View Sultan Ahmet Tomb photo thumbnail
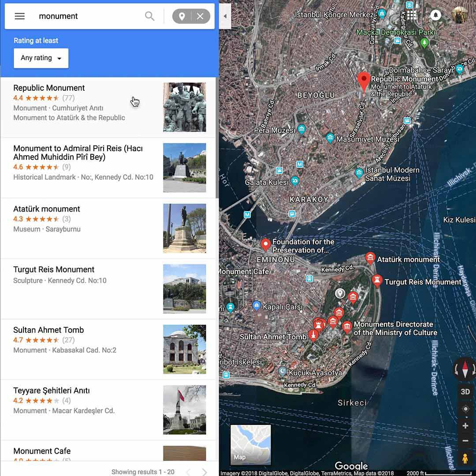This screenshot has height=476, width=476. (185, 349)
